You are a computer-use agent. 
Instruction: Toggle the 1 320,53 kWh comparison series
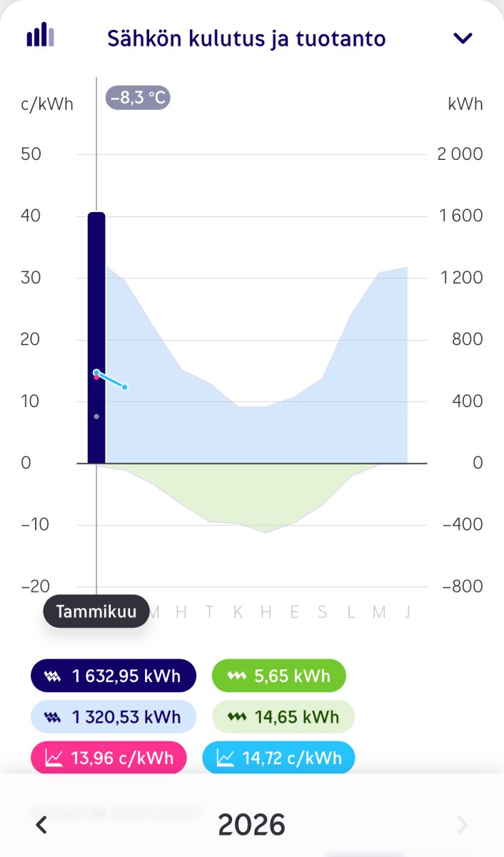[113, 716]
